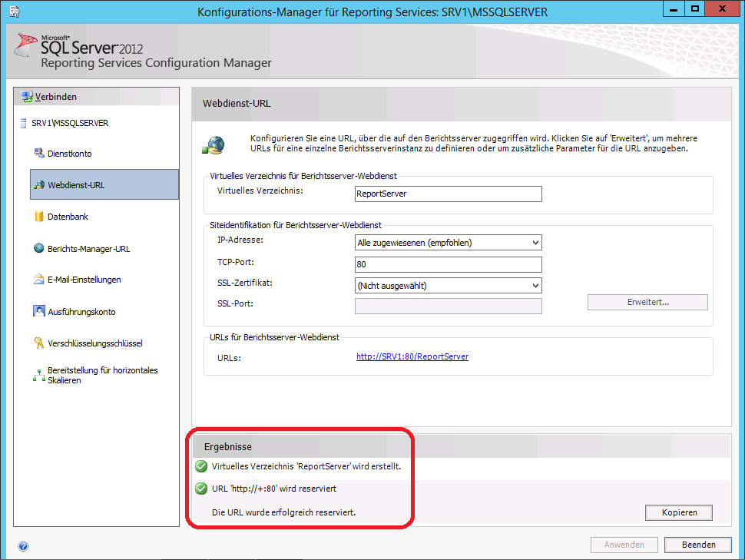The width and height of the screenshot is (745, 560).
Task: Minimize the Konfigurations-Manager window
Action: click(x=674, y=9)
